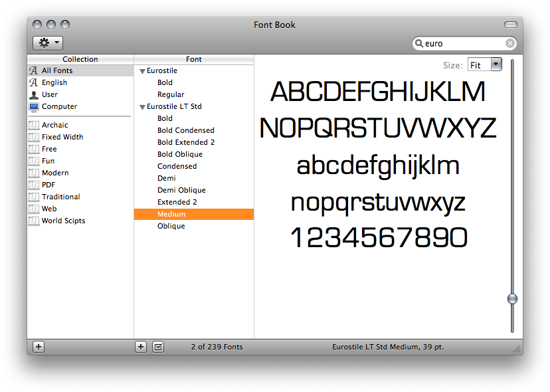Click the add collection plus button

click(39, 347)
